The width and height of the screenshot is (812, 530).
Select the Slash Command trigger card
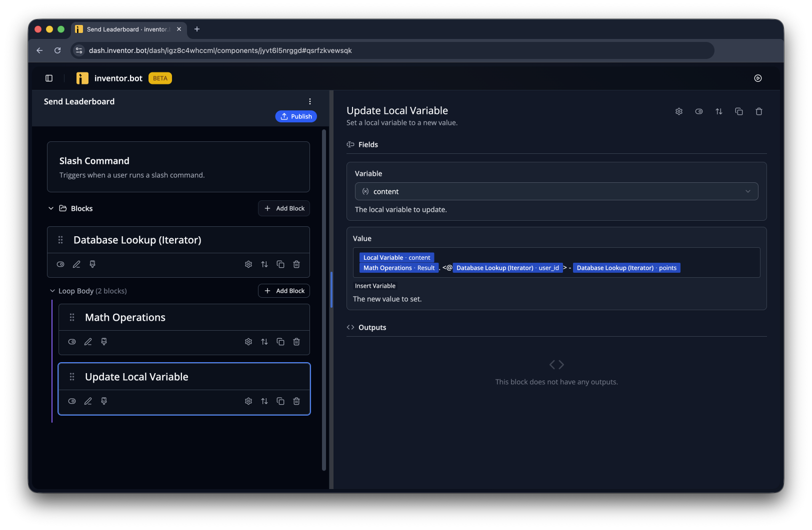(x=178, y=167)
